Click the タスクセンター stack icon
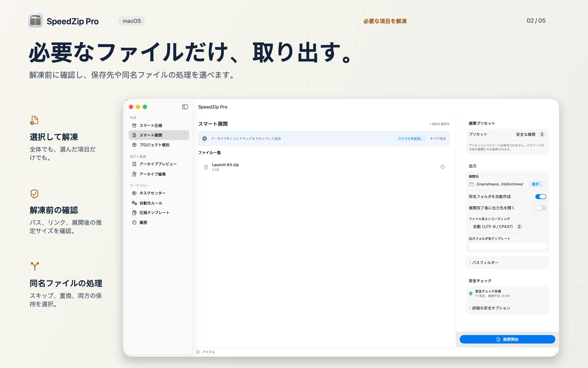 (134, 193)
